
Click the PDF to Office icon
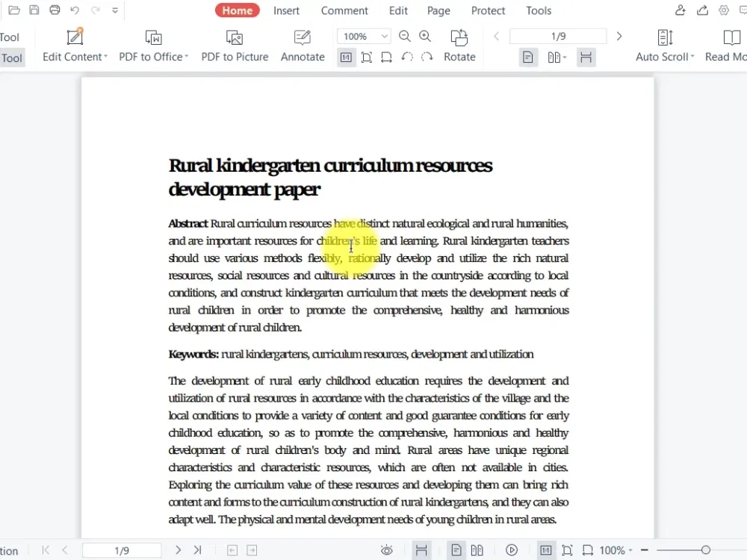coord(153,37)
